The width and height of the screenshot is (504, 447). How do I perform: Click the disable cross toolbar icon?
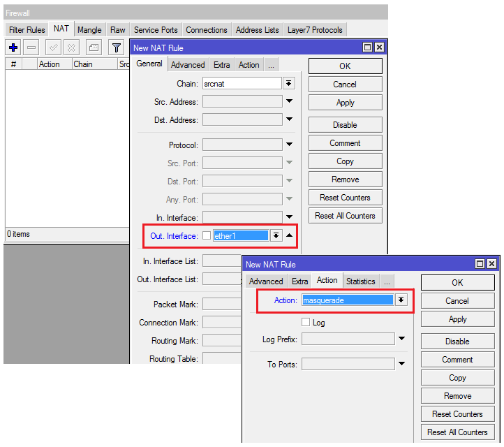click(71, 48)
